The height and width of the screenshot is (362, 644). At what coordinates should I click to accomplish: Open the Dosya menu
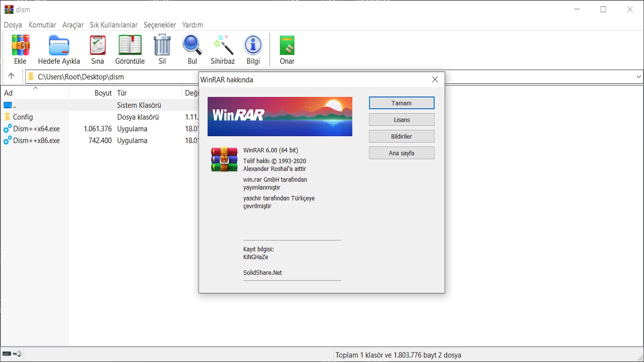13,25
